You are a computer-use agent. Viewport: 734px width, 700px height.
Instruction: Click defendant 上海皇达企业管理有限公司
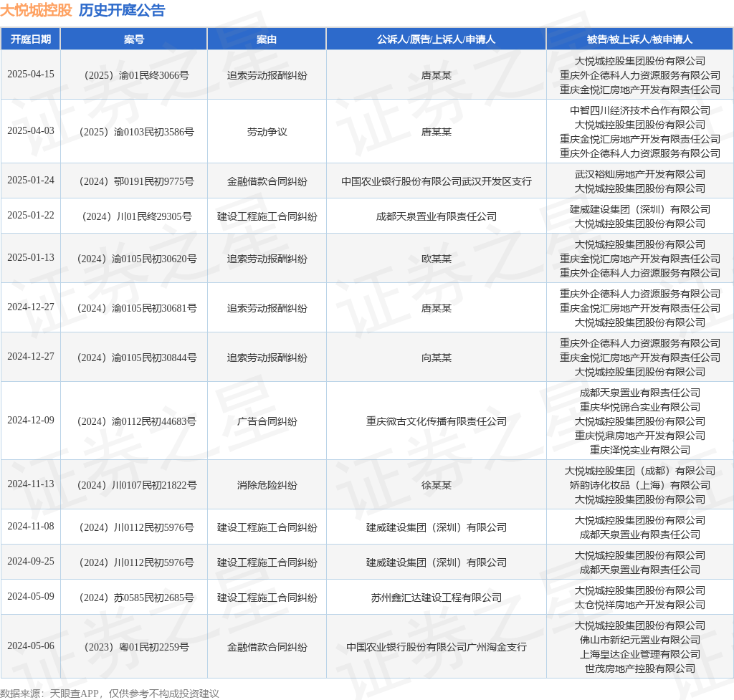[x=640, y=654]
